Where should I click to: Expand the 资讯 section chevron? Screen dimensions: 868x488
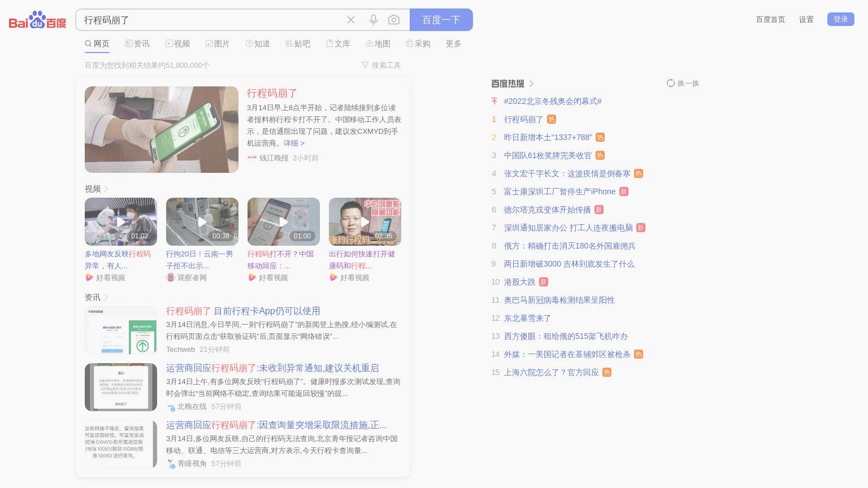[x=106, y=297]
